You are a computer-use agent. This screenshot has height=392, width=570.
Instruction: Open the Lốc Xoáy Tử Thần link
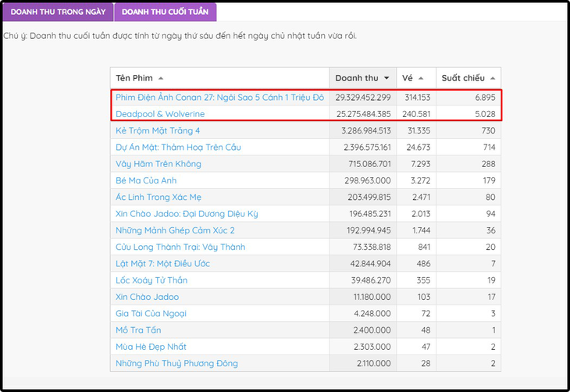coord(151,280)
